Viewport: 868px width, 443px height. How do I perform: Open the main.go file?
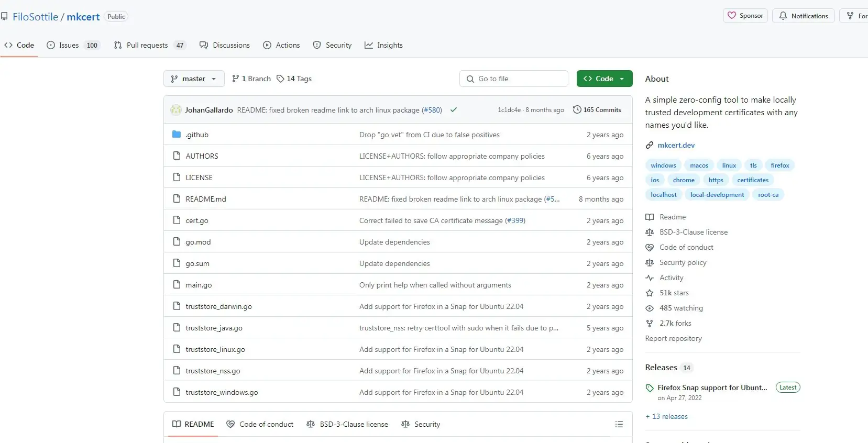pos(199,285)
